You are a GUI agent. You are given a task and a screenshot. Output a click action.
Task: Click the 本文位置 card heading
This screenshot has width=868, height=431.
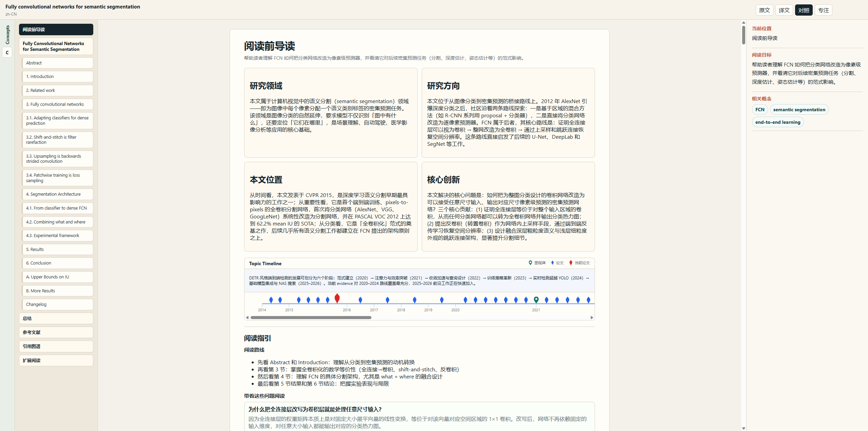point(266,180)
